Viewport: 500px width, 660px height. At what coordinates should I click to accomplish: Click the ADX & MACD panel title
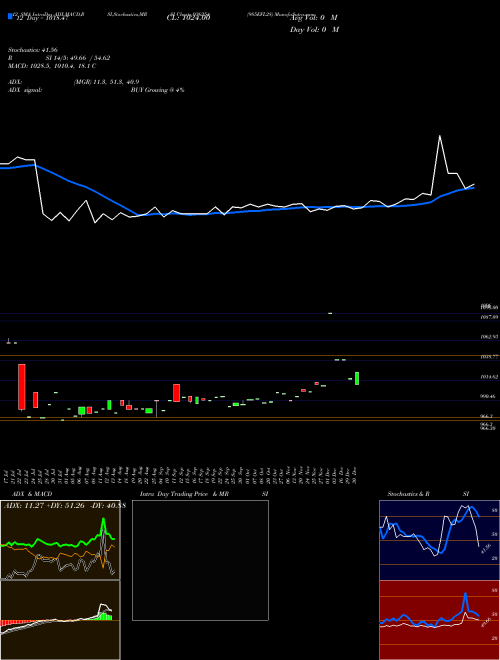(x=32, y=494)
